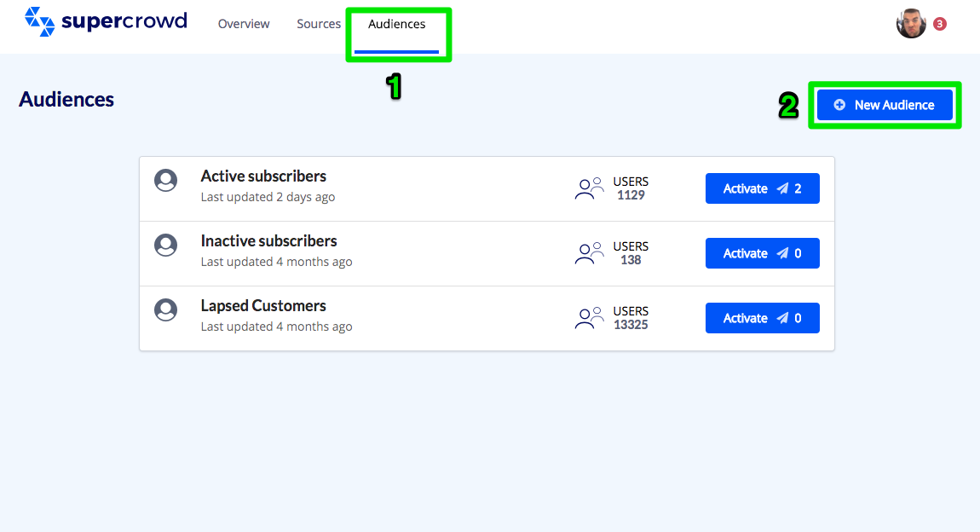Screen dimensions: 980x532
Task: Open the user profile avatar
Action: 911,24
